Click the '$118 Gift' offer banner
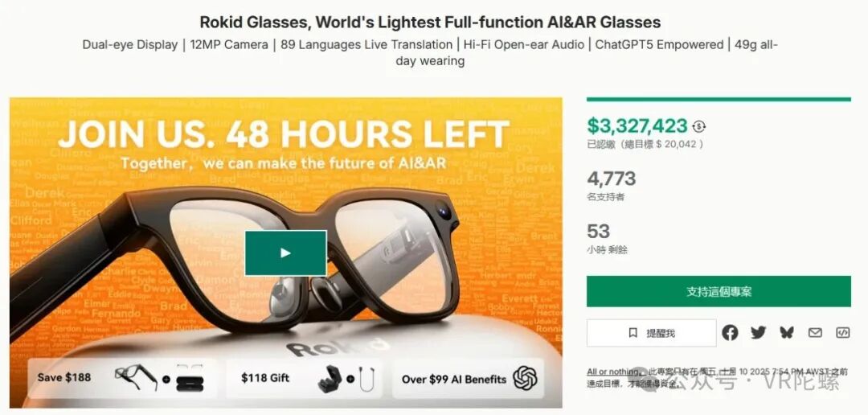868x415 pixels. click(305, 378)
